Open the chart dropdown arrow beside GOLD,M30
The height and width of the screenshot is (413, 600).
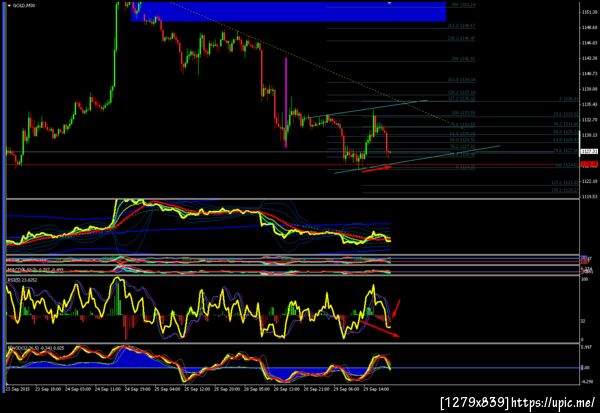click(x=10, y=5)
